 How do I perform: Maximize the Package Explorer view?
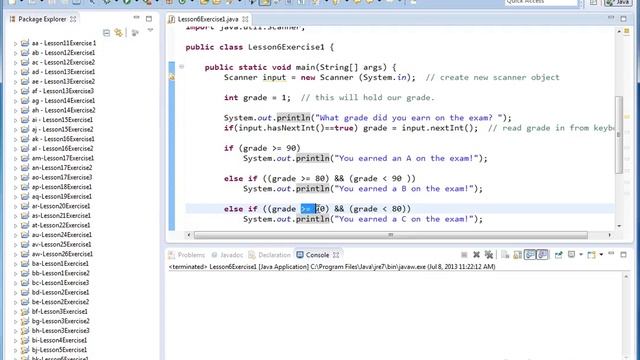(x=149, y=19)
